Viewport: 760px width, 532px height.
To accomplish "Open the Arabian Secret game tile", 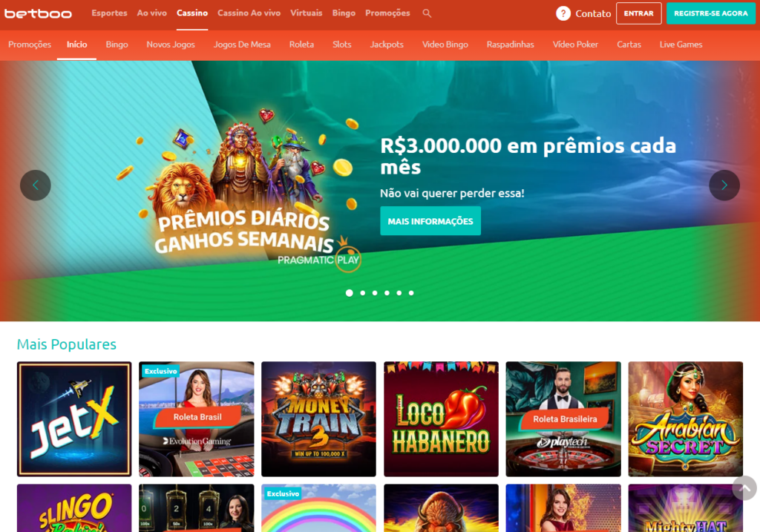I will click(685, 419).
